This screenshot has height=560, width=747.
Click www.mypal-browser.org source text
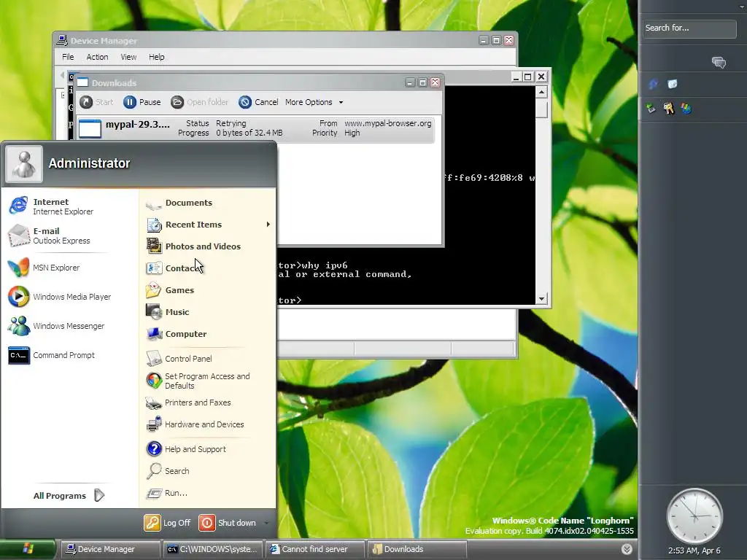click(x=388, y=123)
